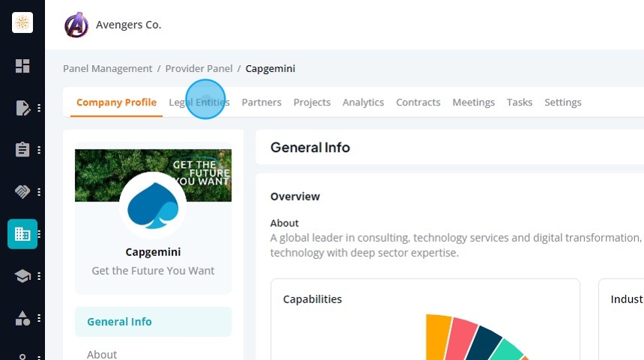The image size is (644, 360).
Task: Click the Capgemini breadcrumb
Action: click(x=270, y=69)
